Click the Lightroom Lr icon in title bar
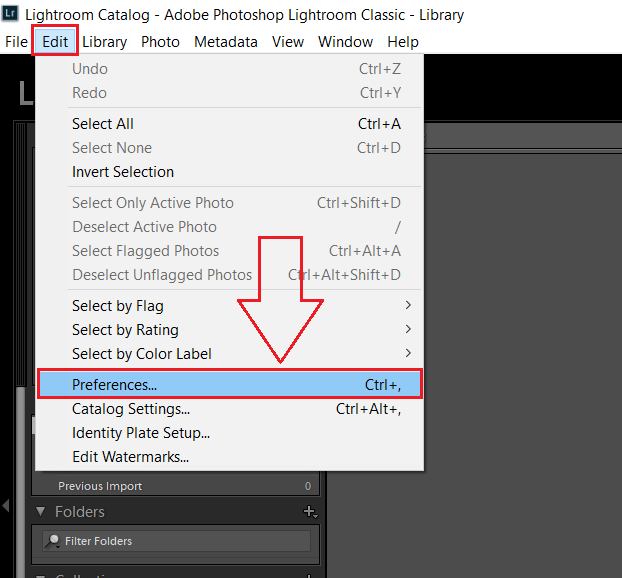Image resolution: width=622 pixels, height=578 pixels. tap(11, 15)
